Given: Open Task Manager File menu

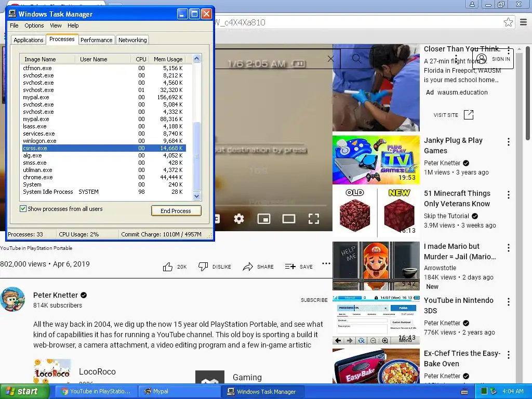Looking at the screenshot, I should 14,25.
